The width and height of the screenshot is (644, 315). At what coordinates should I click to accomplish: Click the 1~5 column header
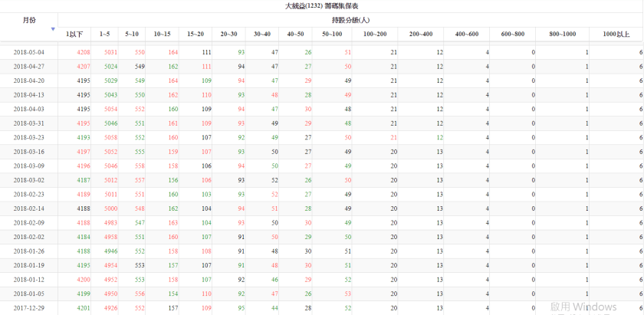tap(105, 34)
